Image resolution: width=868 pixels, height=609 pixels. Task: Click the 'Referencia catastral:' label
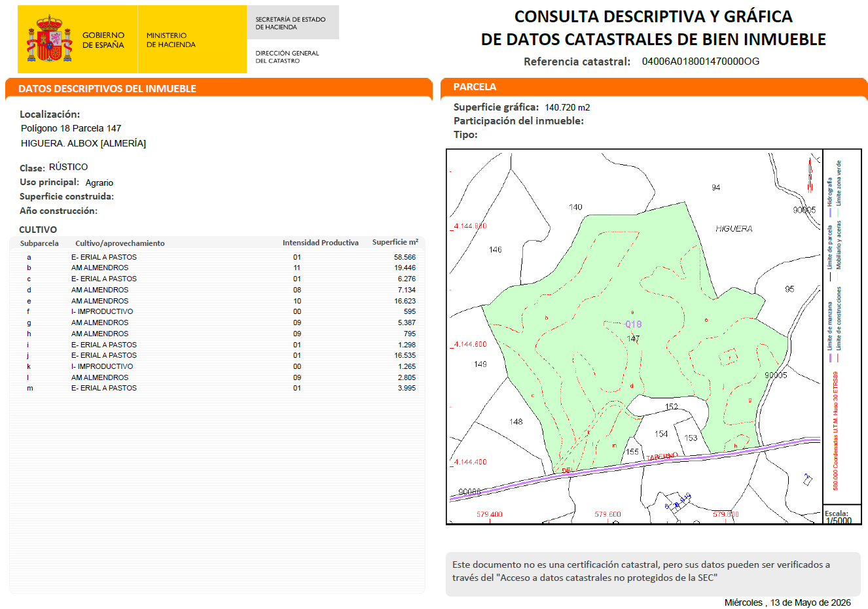577,61
